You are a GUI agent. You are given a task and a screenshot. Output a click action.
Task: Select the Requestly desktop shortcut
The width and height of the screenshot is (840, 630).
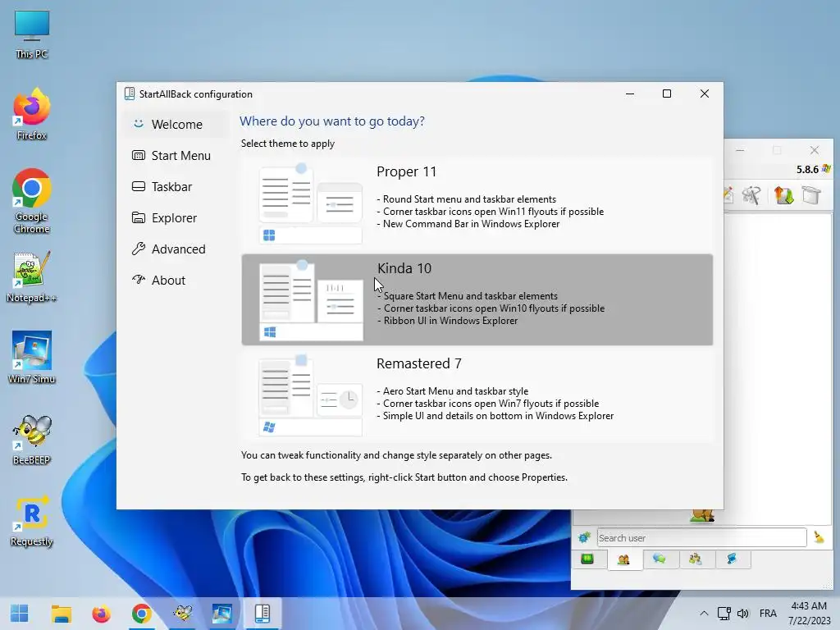click(32, 521)
